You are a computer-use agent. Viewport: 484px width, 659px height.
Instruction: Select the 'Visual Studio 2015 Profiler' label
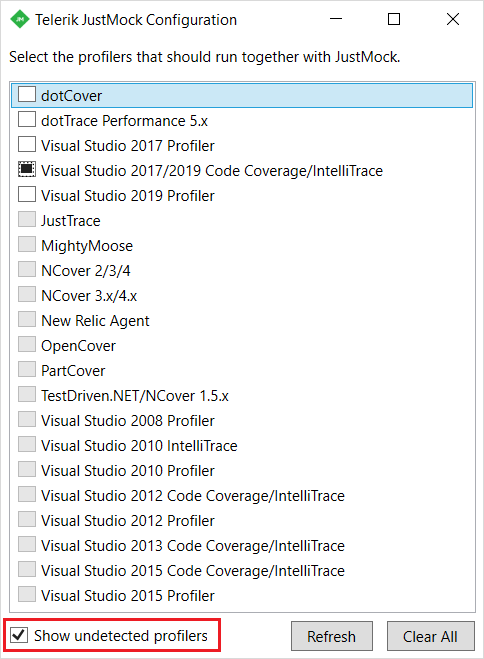pos(128,596)
